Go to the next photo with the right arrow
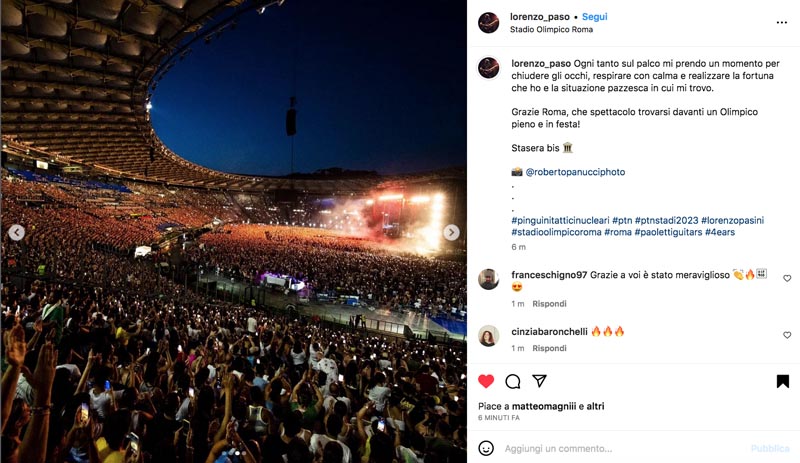This screenshot has height=463, width=800. tap(451, 232)
